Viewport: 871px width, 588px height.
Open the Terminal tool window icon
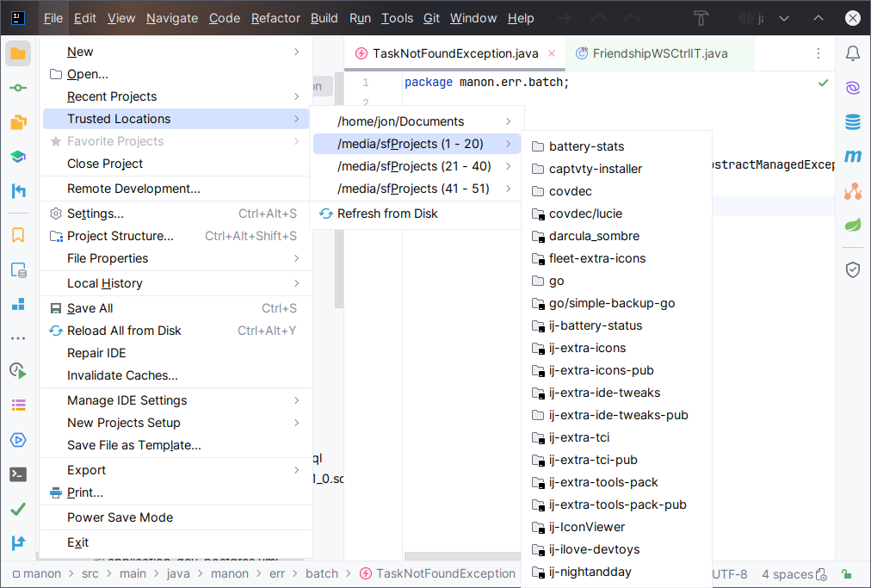18,474
